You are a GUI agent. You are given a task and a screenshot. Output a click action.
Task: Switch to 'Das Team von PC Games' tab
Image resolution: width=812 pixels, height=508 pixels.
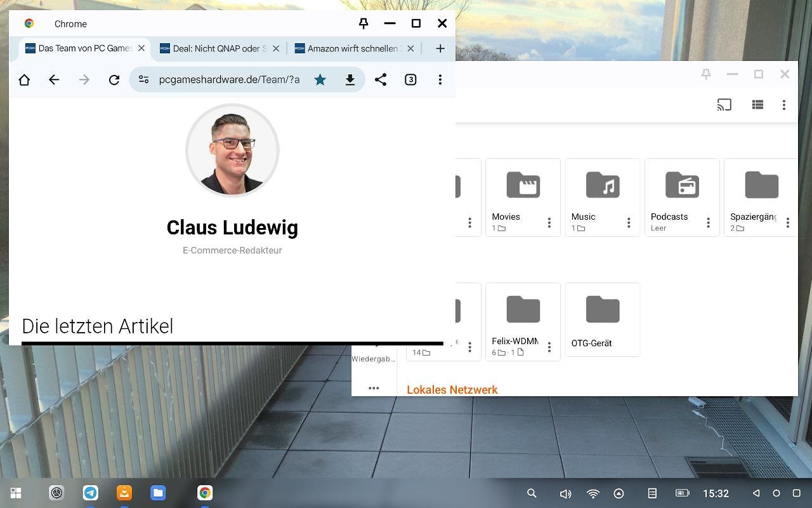85,48
